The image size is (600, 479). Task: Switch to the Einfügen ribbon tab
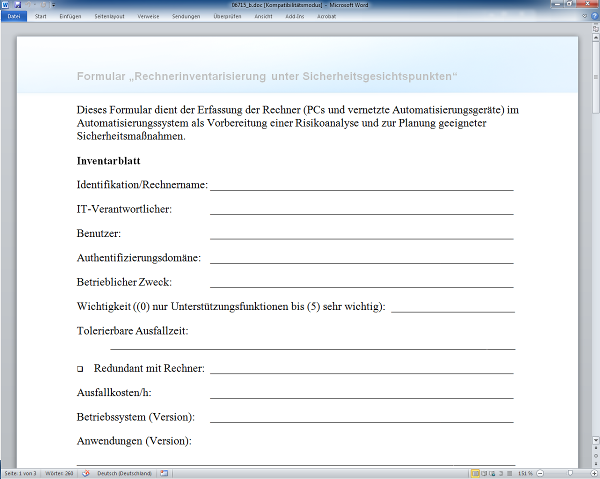pos(70,17)
